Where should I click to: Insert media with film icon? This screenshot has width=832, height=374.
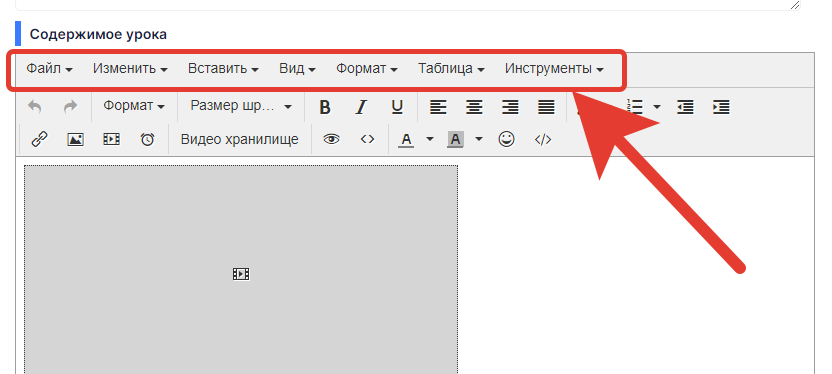click(111, 140)
